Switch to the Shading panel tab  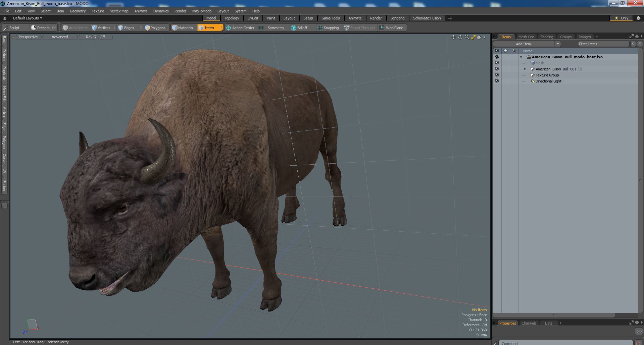click(x=546, y=37)
